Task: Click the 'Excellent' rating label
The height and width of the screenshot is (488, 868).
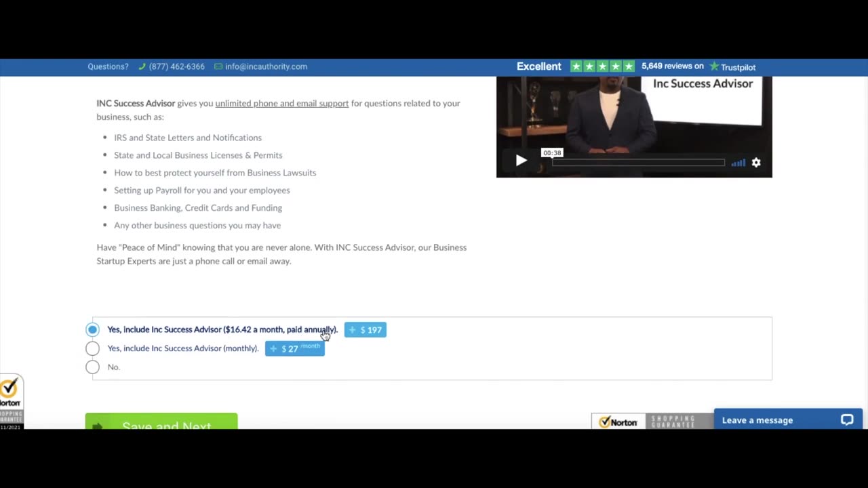Action: pos(539,66)
